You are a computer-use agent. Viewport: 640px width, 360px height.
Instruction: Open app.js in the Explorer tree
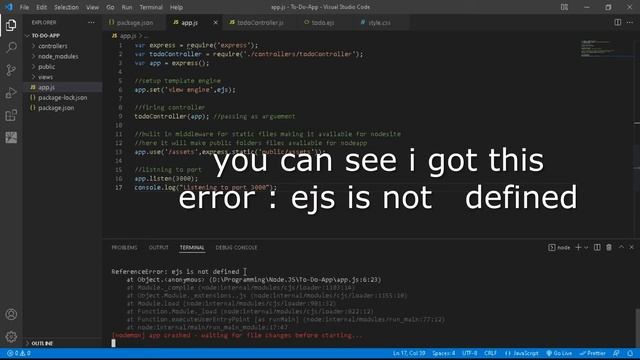coord(47,87)
